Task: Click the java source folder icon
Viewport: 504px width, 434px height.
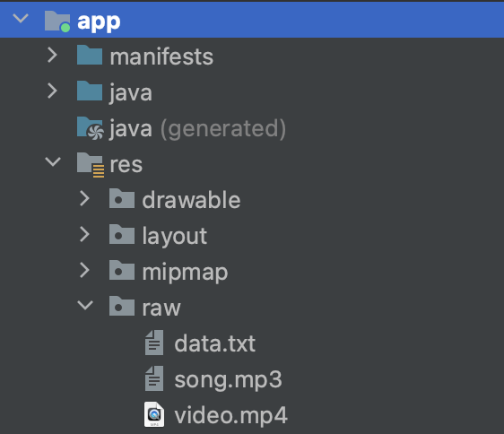Action: pyautogui.click(x=90, y=91)
